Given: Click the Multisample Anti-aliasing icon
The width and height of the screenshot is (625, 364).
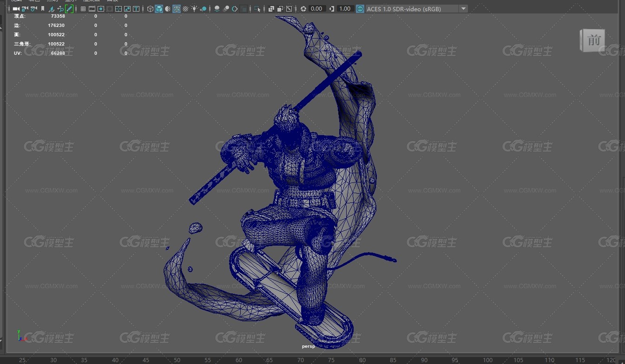Looking at the screenshot, I should (x=235, y=9).
